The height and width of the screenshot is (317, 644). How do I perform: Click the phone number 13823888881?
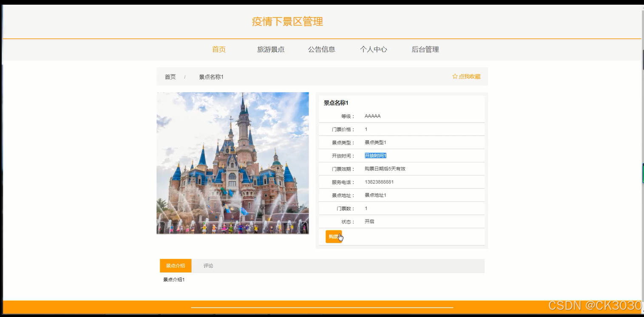pyautogui.click(x=379, y=182)
